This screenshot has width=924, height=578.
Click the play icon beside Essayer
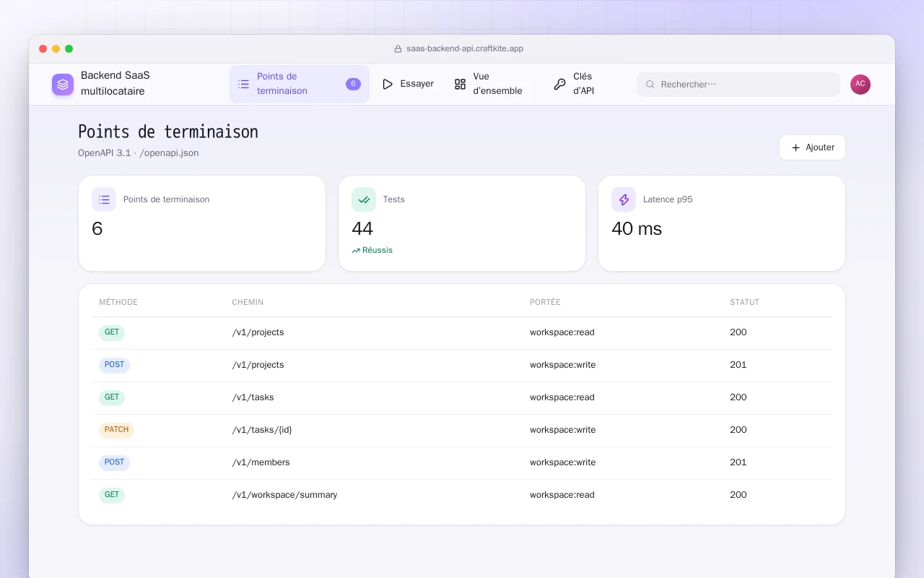coord(388,85)
